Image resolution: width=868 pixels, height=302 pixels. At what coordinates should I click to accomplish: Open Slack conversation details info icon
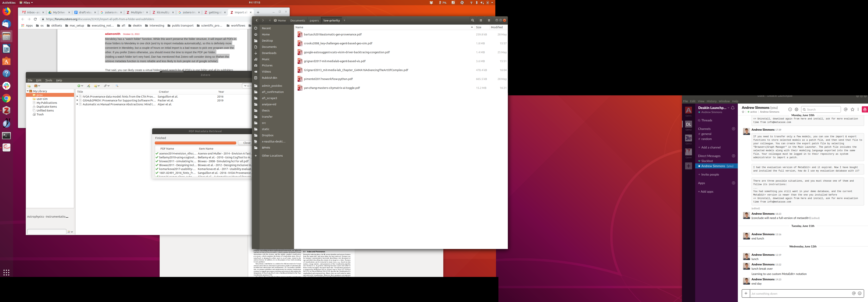pos(790,109)
